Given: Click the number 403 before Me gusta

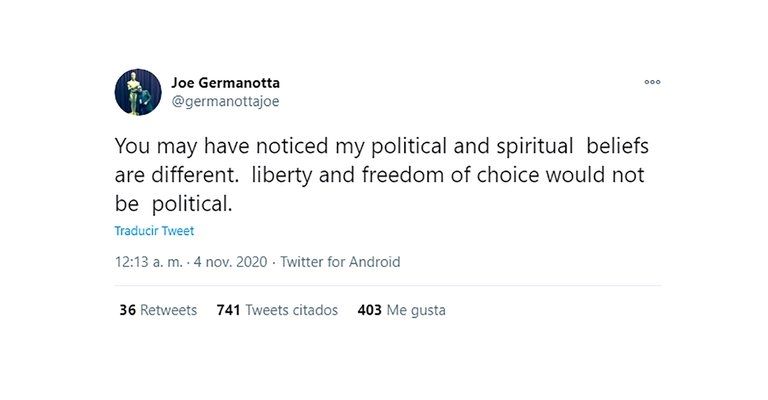Looking at the screenshot, I should [x=369, y=310].
